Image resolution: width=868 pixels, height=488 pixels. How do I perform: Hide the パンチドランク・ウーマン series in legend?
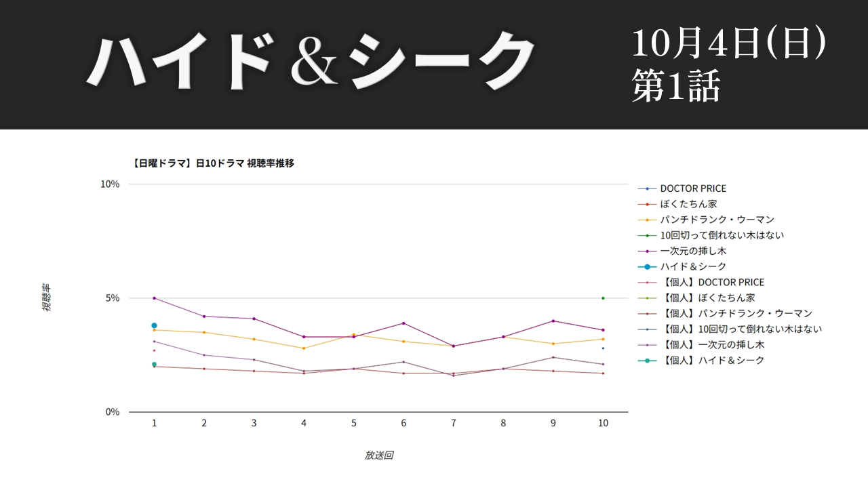click(x=706, y=220)
